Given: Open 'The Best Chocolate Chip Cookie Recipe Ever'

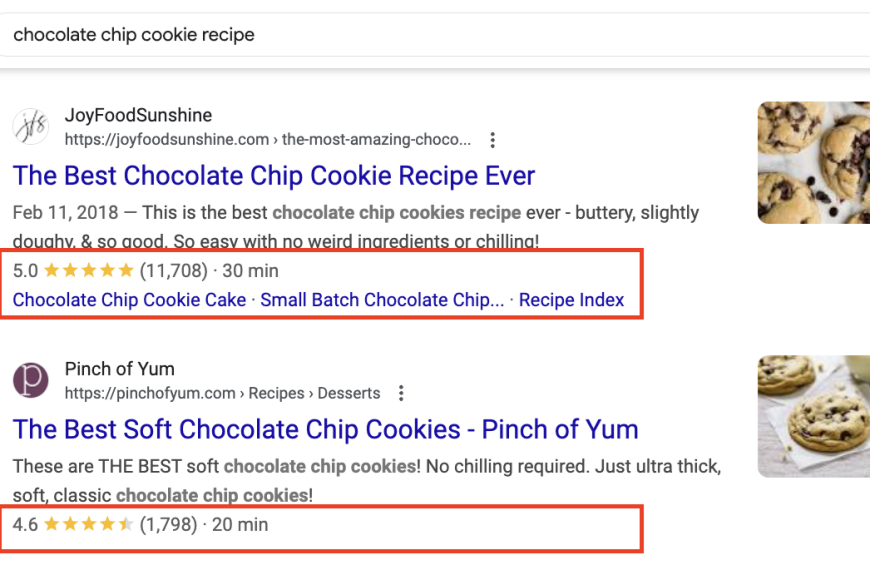Looking at the screenshot, I should click(x=274, y=176).
